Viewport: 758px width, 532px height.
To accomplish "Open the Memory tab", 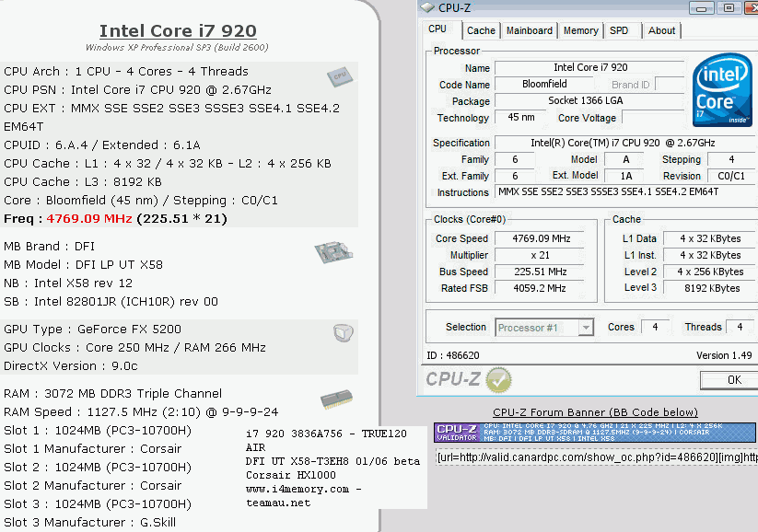I will (580, 30).
